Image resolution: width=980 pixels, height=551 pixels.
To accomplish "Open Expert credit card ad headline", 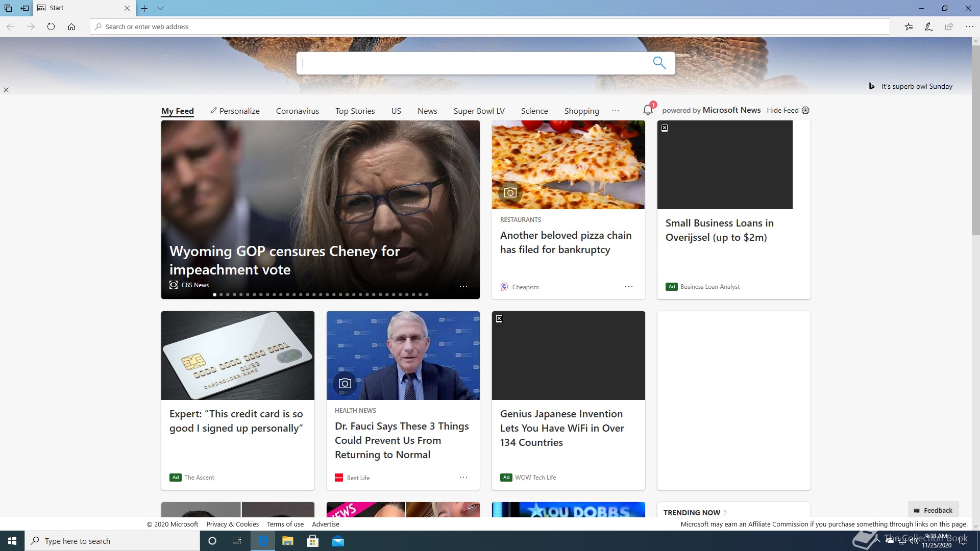I will point(236,421).
